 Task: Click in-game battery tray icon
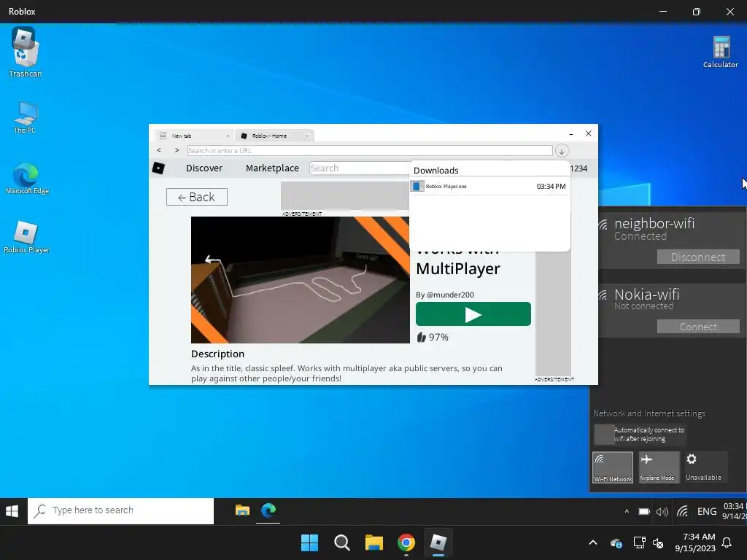pyautogui.click(x=644, y=511)
